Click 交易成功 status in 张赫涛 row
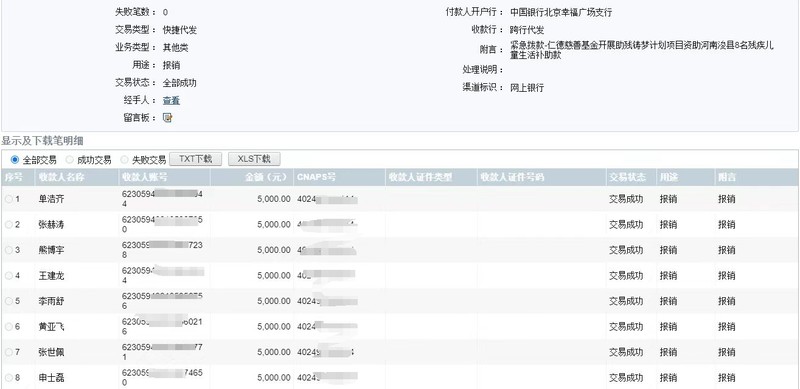 click(626, 225)
